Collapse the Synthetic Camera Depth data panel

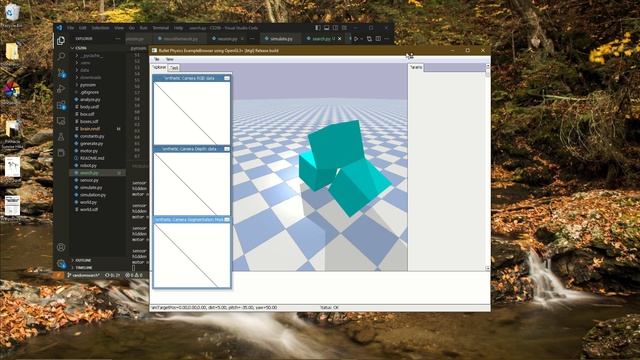(x=227, y=149)
